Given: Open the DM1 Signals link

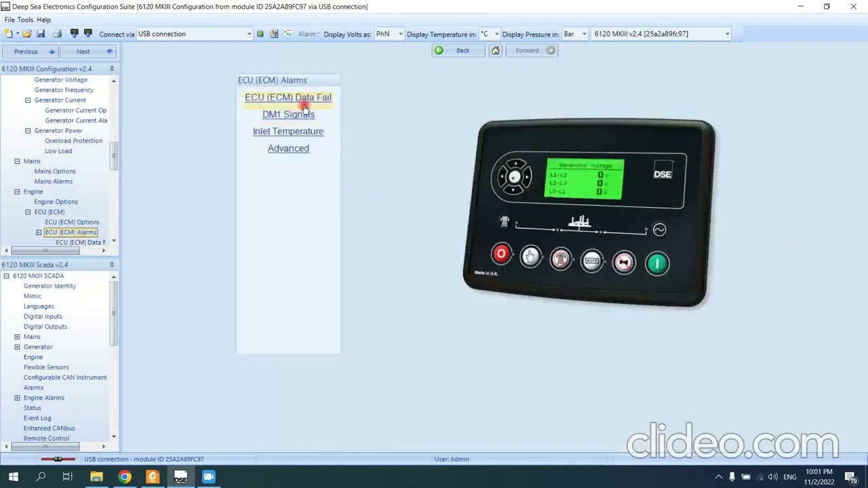Looking at the screenshot, I should point(288,115).
